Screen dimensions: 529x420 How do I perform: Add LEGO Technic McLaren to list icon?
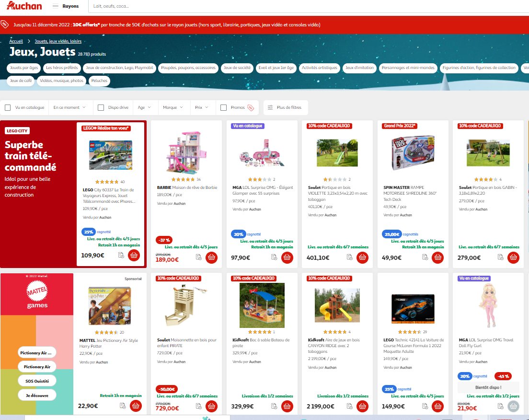coord(425,406)
